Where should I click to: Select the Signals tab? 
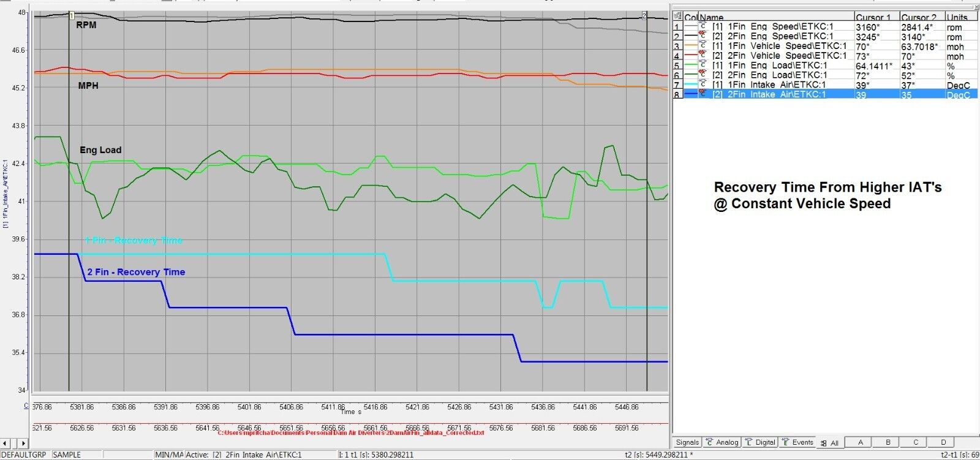pyautogui.click(x=687, y=442)
